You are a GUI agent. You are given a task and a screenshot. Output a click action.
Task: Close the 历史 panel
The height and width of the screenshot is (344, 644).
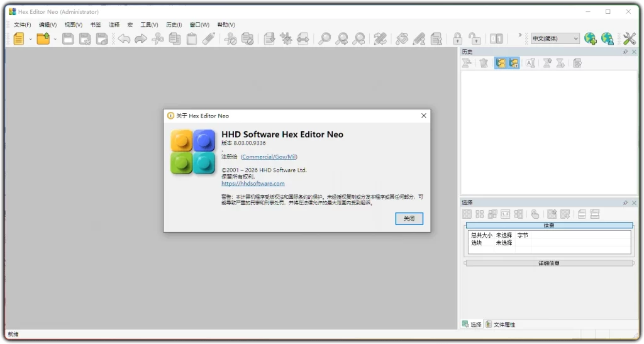pos(634,52)
